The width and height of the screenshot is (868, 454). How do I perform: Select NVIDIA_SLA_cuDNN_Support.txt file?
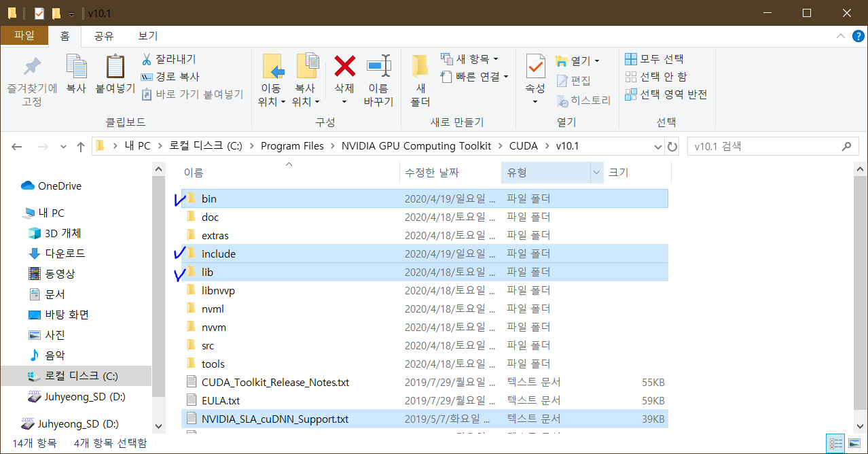point(424,419)
